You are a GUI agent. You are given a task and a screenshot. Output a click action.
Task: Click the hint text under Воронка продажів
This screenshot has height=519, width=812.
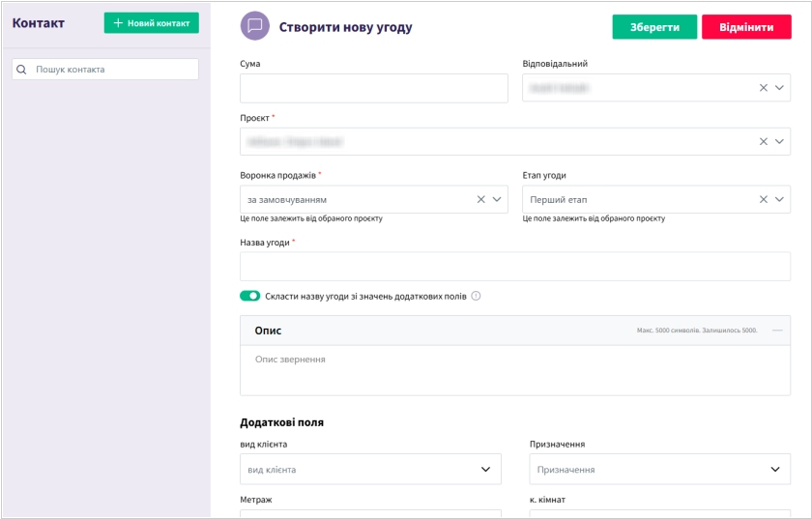click(311, 218)
